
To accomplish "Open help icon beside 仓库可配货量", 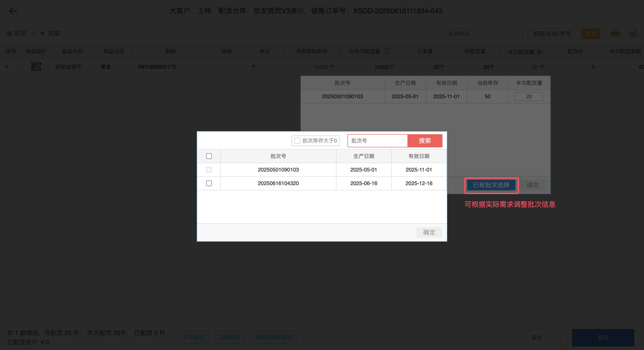I will point(387,51).
